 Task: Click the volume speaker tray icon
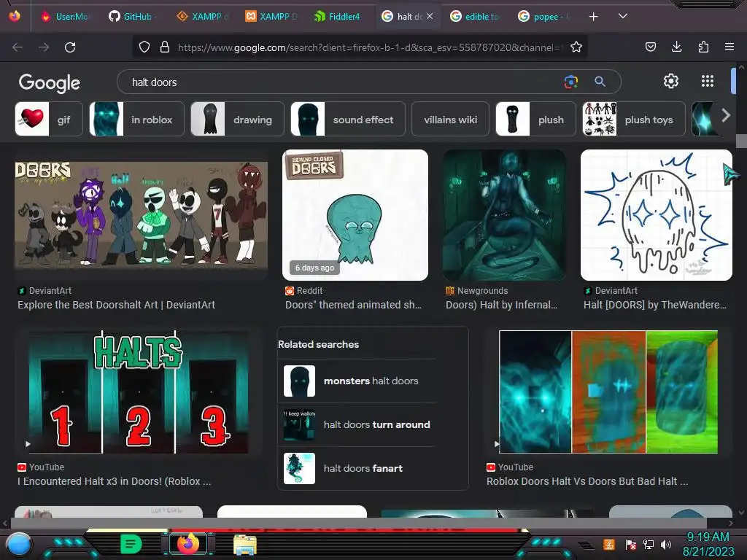tap(666, 544)
